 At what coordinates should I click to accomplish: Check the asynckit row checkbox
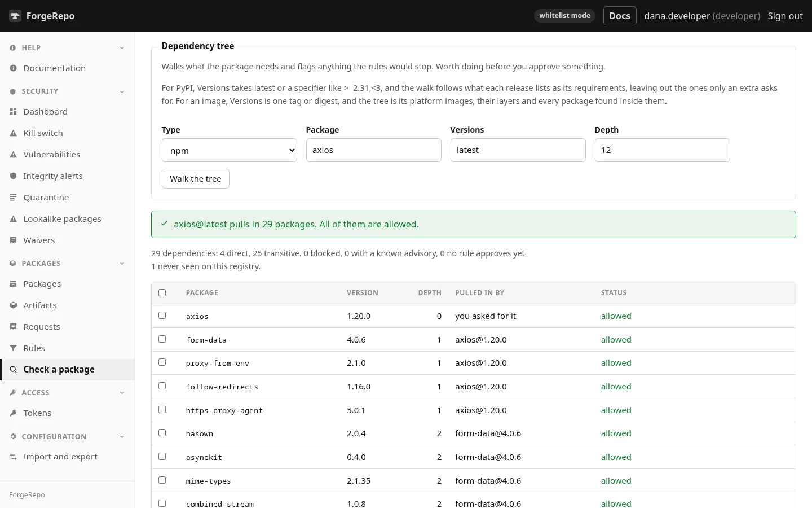click(x=162, y=457)
